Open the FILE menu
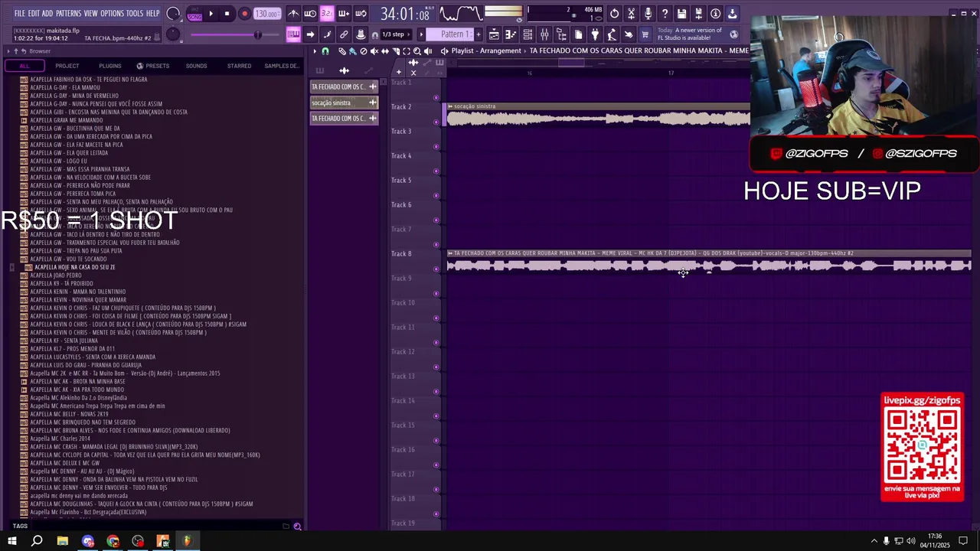The width and height of the screenshot is (980, 551). (20, 14)
